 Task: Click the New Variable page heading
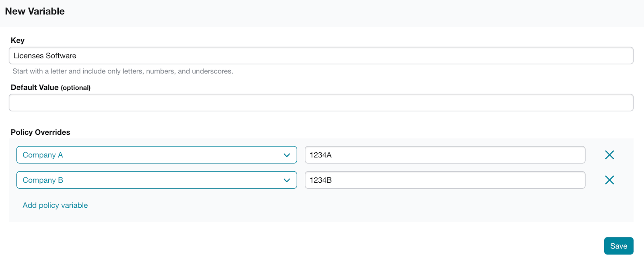coord(35,11)
